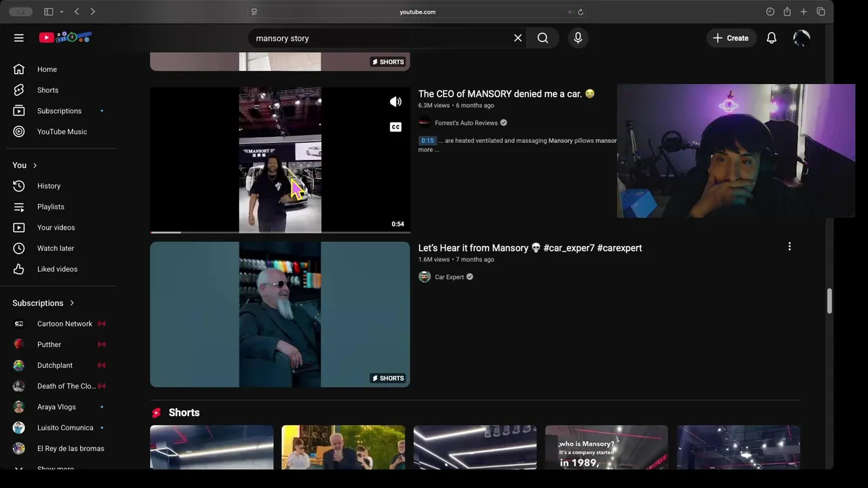Open the Car Expert channel name

pos(449,277)
